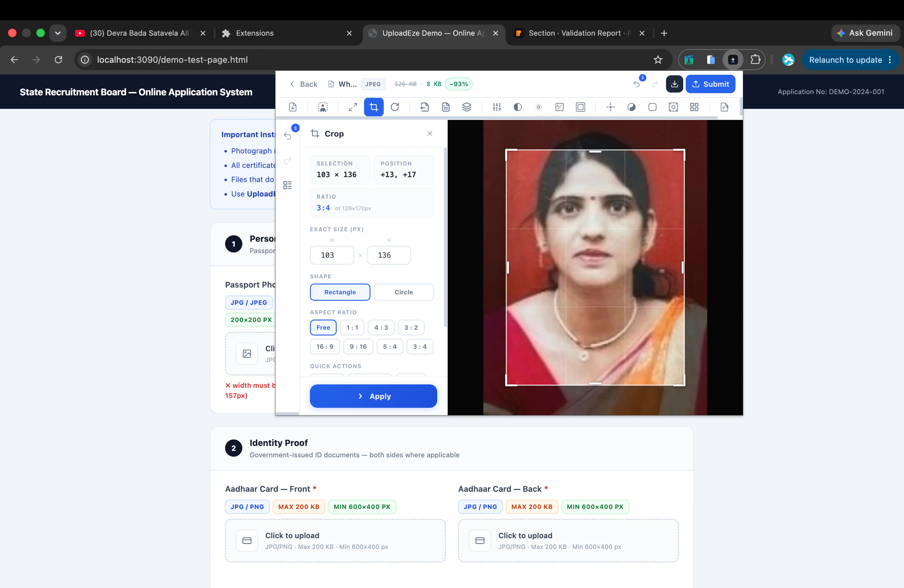Open the document text-lines tool
Screen dimensions: 904x588
point(446,107)
